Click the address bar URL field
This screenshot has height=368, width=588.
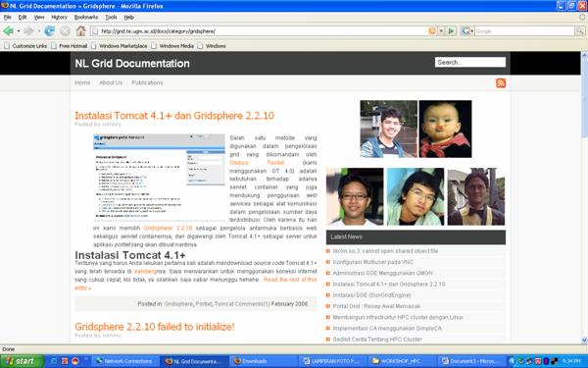pyautogui.click(x=263, y=31)
